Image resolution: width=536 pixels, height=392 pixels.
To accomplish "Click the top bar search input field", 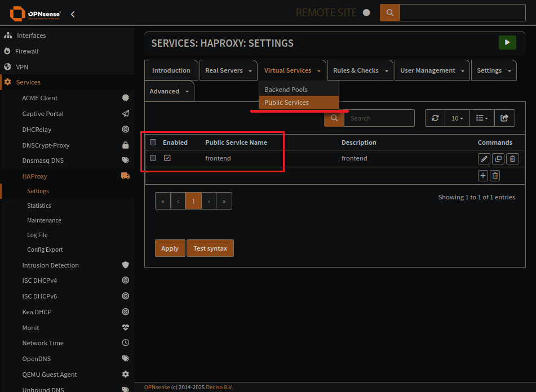I will click(x=463, y=12).
